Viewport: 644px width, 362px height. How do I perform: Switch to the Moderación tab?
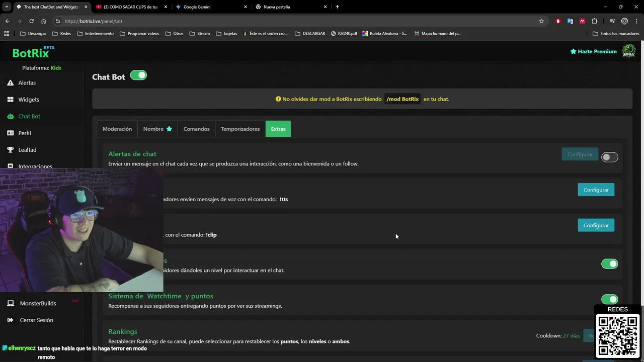(x=117, y=129)
